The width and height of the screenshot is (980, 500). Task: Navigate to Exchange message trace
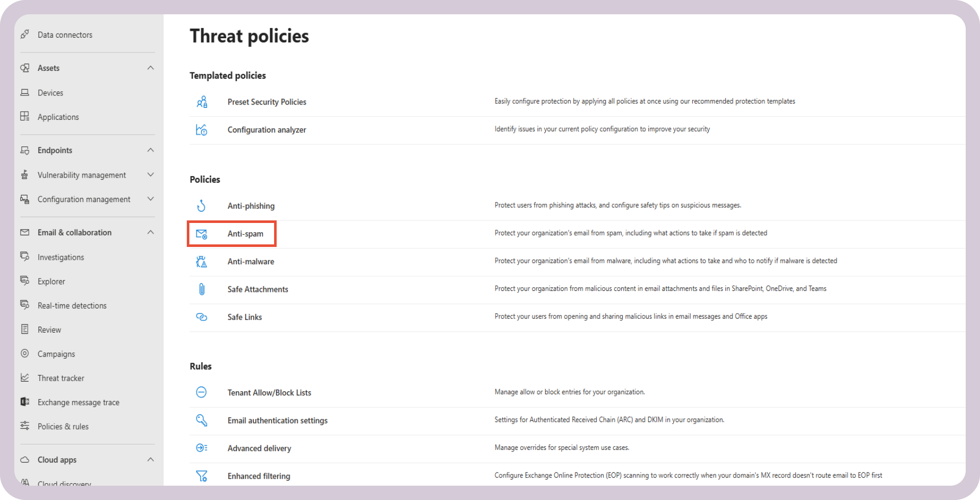78,402
